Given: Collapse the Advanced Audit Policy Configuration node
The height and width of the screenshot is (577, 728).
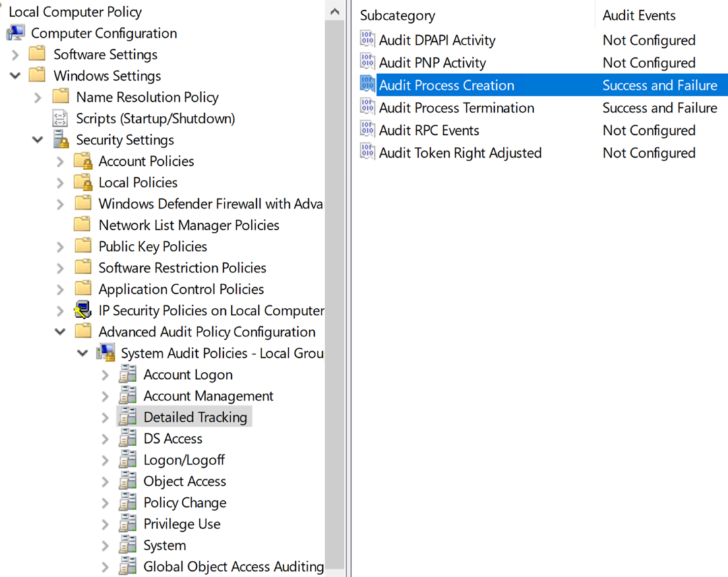Looking at the screenshot, I should coord(61,332).
